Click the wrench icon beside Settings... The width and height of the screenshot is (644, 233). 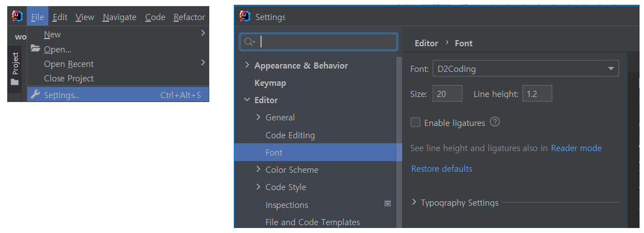36,95
